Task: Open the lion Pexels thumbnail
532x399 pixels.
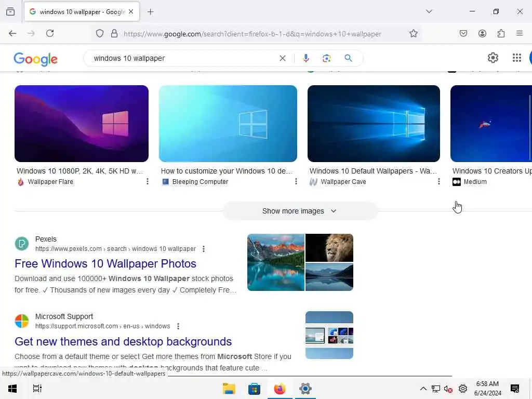Action: point(329,248)
